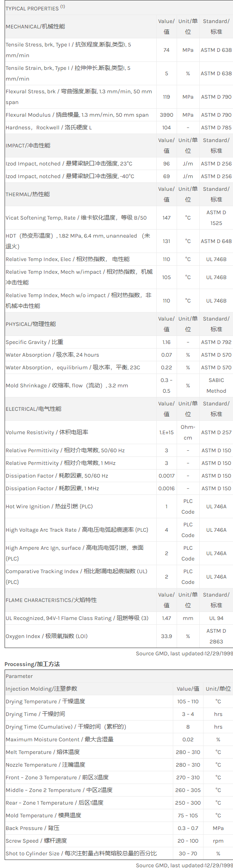Select the Hardness, Rockwell row label
Viewport: 233px width, 868px height.
[x=49, y=127]
